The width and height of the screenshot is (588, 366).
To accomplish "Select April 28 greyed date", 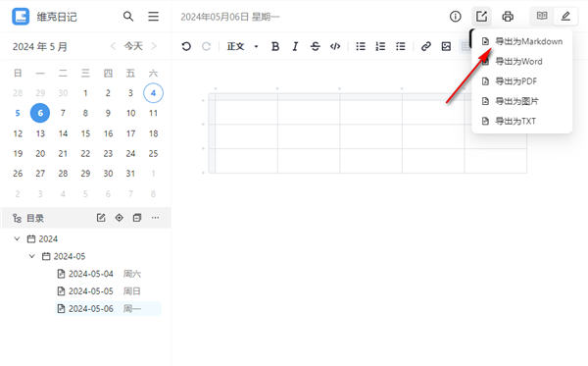I will point(18,93).
